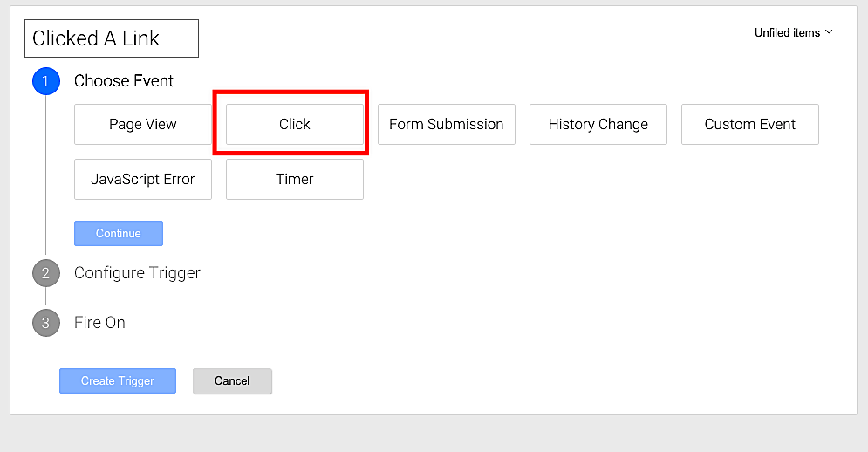This screenshot has height=452, width=868.
Task: Select Form Submission event
Action: 447,124
